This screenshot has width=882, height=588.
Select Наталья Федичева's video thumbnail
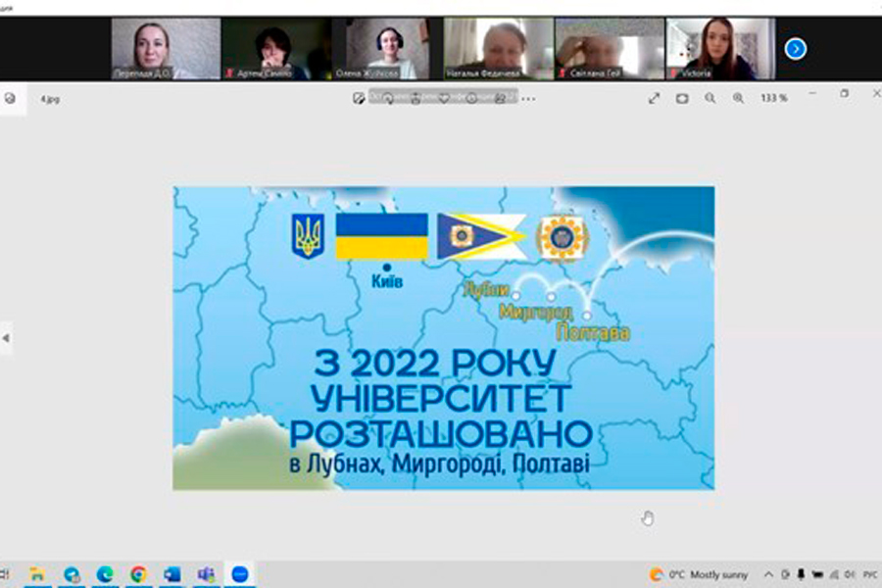tap(498, 48)
